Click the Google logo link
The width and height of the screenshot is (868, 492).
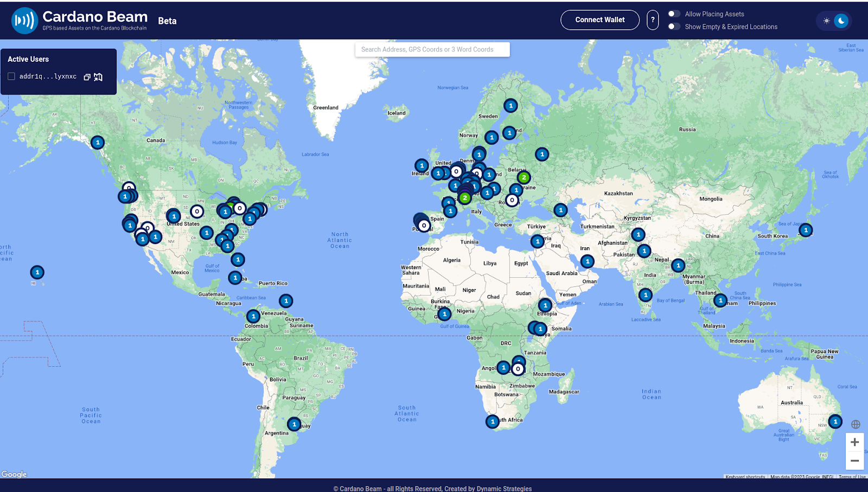[14, 474]
